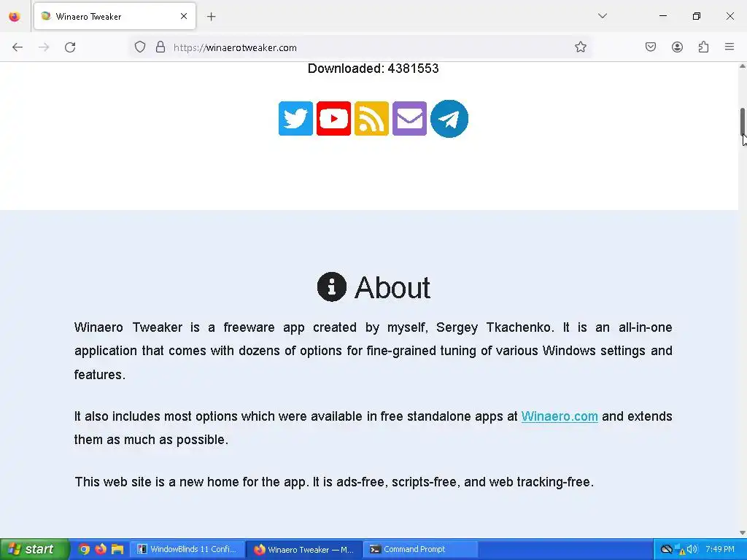The image size is (747, 560).
Task: Open the Winaero.com hyperlink
Action: pos(560,416)
